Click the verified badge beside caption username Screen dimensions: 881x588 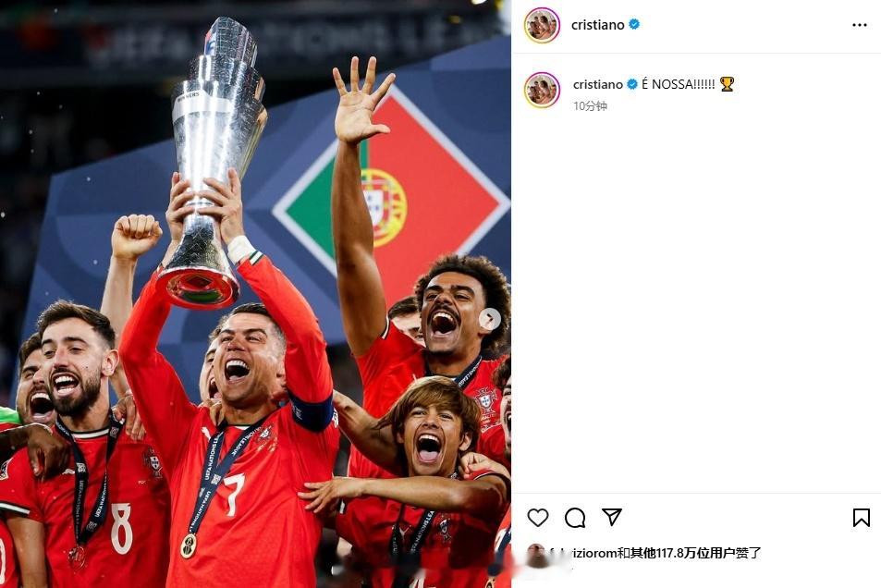coord(632,84)
